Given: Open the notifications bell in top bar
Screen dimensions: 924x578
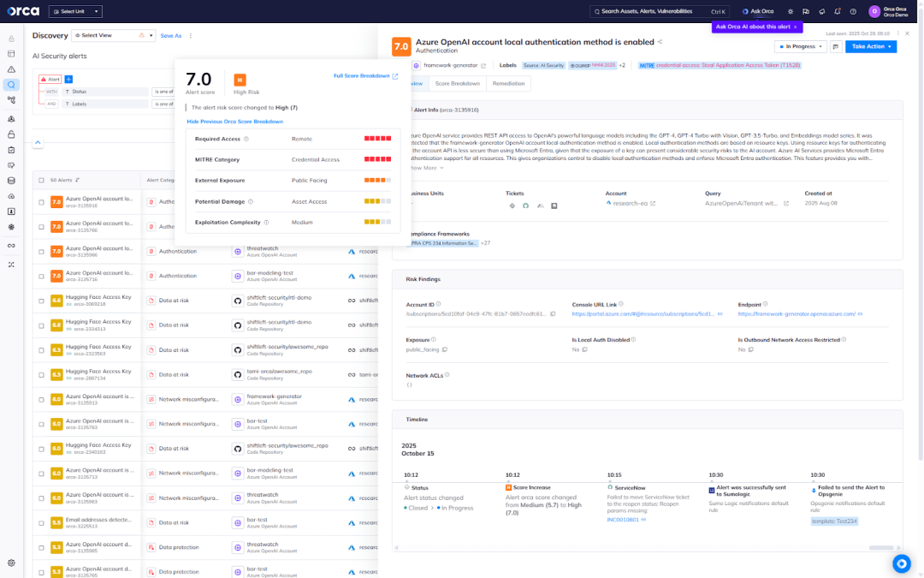Looking at the screenshot, I should pos(837,11).
